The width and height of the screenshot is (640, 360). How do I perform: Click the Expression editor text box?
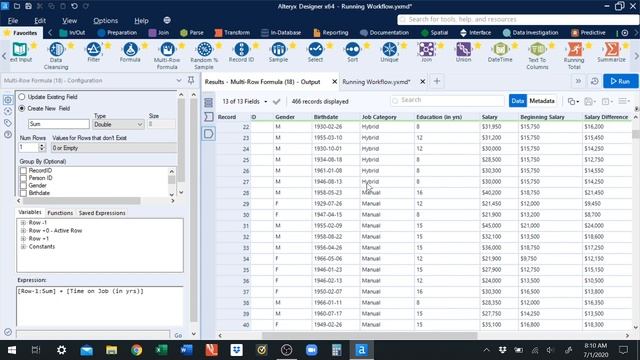100,306
